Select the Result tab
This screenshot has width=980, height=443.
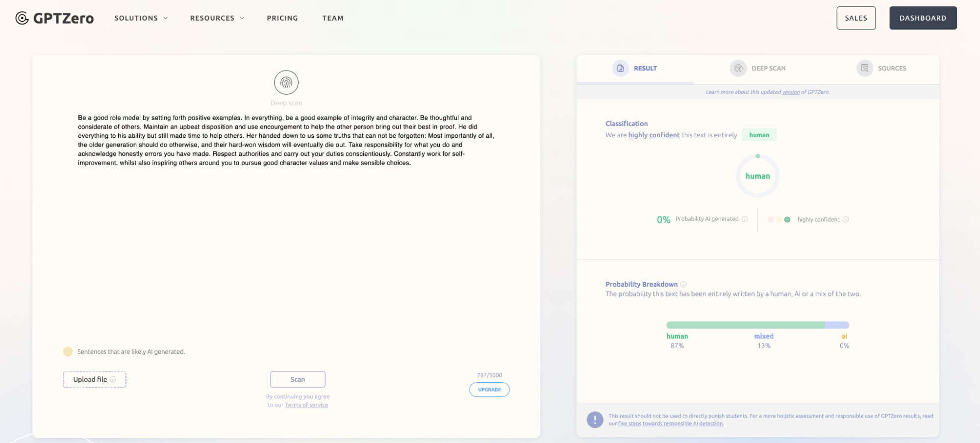pyautogui.click(x=645, y=68)
